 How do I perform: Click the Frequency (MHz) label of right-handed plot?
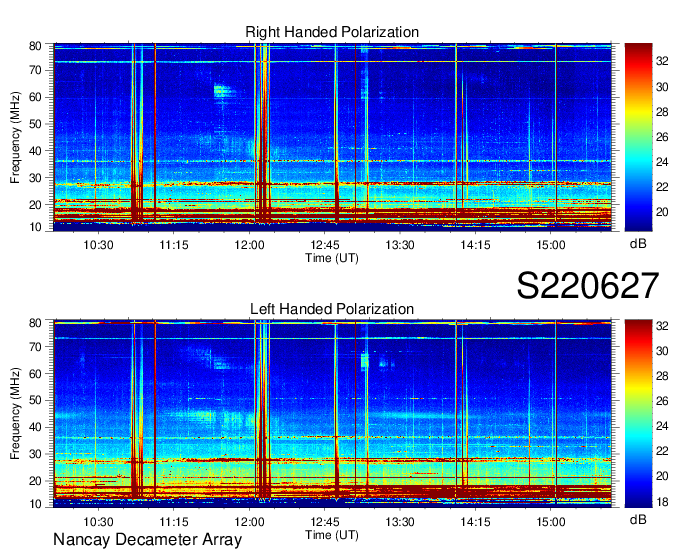[15, 137]
